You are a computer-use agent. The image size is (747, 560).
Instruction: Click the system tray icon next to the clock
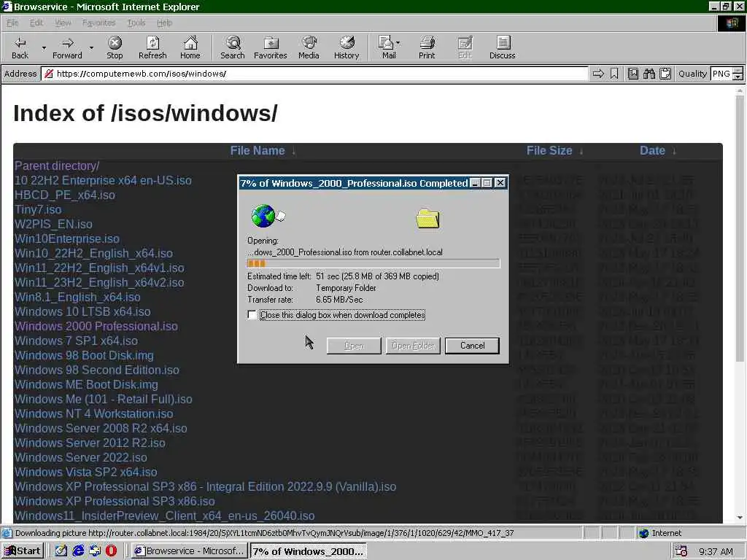[x=681, y=551]
